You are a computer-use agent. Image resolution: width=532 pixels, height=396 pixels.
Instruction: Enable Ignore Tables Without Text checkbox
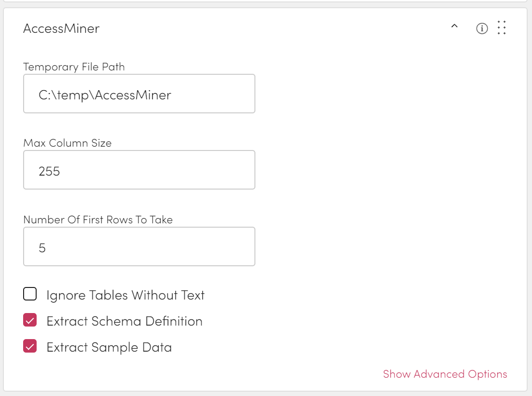(x=30, y=294)
